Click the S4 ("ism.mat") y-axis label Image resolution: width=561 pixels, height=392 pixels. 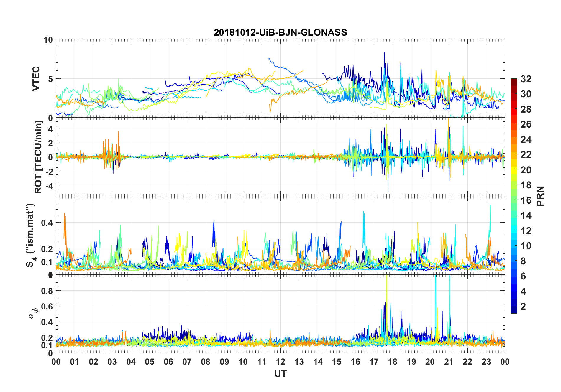[x=30, y=235]
